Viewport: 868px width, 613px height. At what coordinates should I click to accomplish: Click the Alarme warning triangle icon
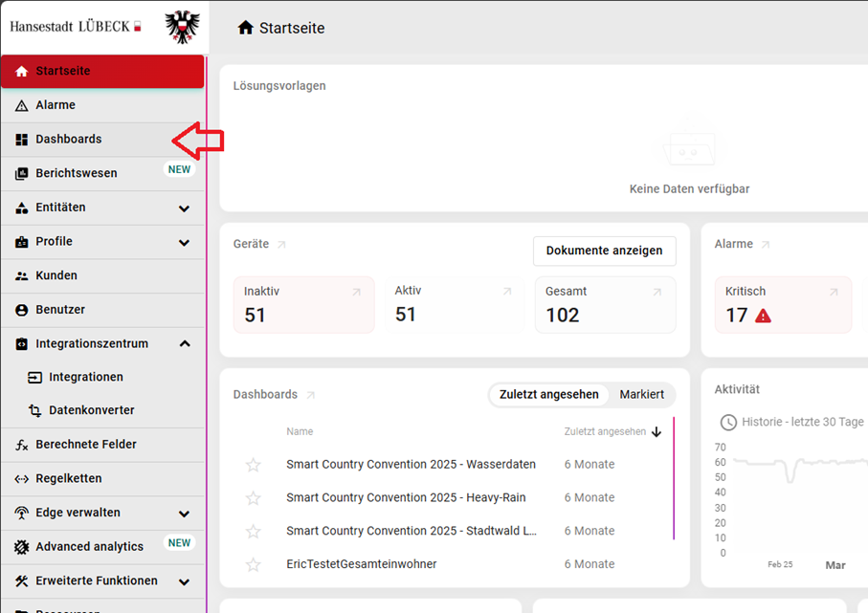tap(21, 105)
